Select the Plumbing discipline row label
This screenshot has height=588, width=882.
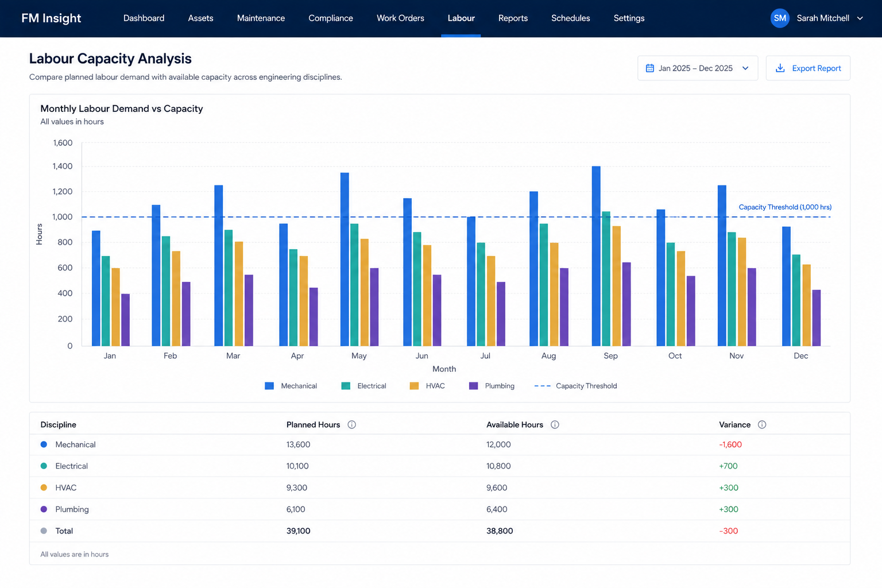pyautogui.click(x=72, y=509)
